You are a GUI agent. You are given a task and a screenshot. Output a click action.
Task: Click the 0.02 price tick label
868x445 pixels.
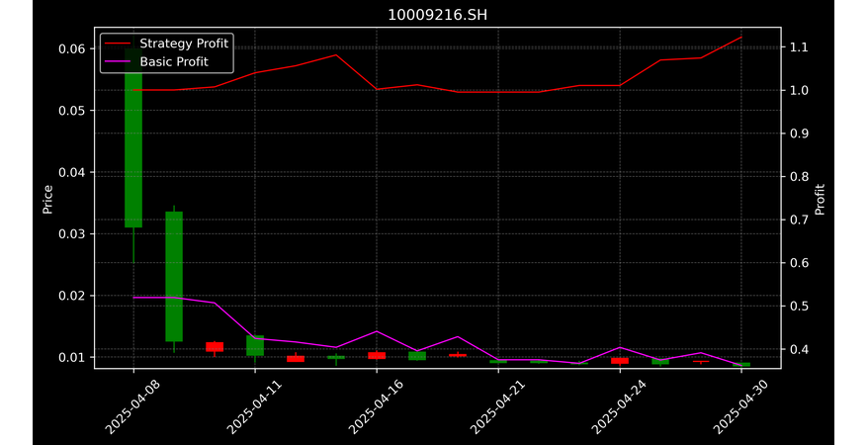point(72,296)
